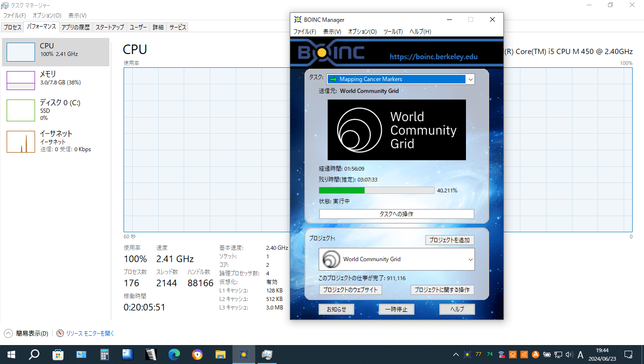The width and height of the screenshot is (644, 364).
Task: Open Task Manager ファイル(F) menu
Action: pos(15,16)
